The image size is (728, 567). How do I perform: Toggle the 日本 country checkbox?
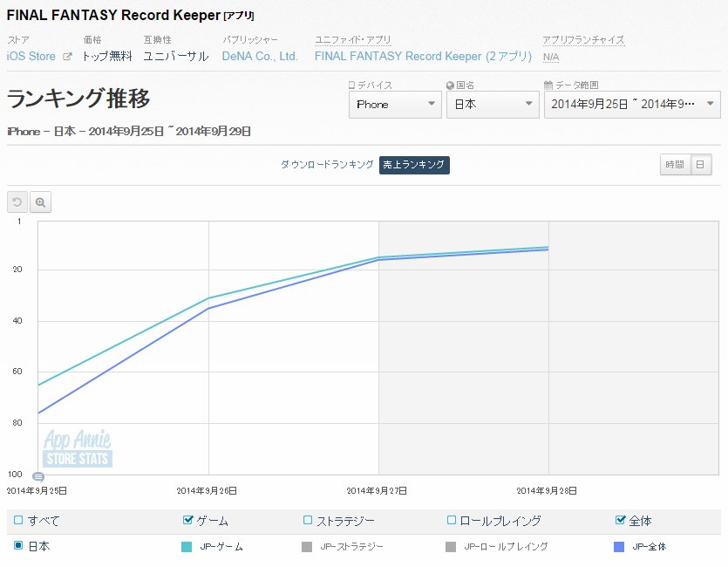click(x=18, y=545)
